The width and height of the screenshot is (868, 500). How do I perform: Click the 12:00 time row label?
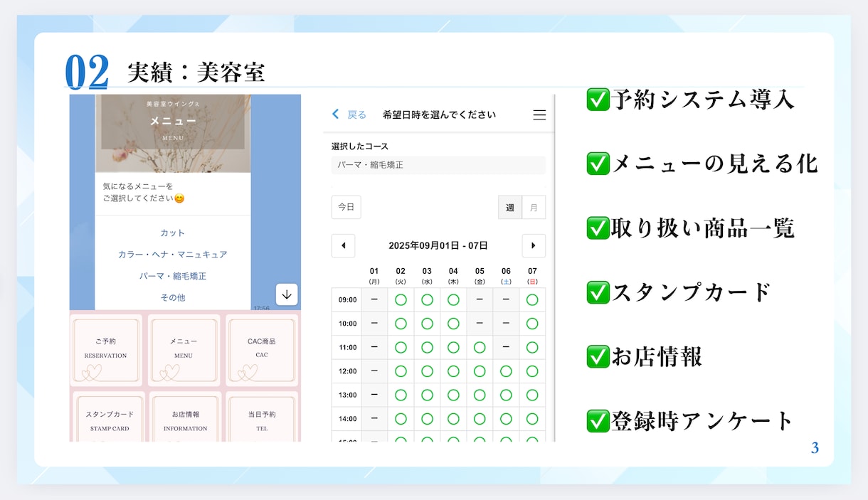tap(348, 371)
